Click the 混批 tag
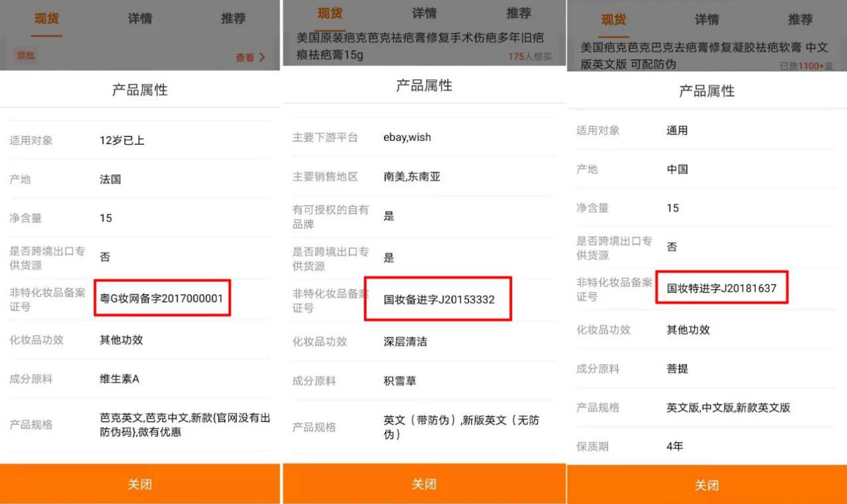 coord(27,57)
